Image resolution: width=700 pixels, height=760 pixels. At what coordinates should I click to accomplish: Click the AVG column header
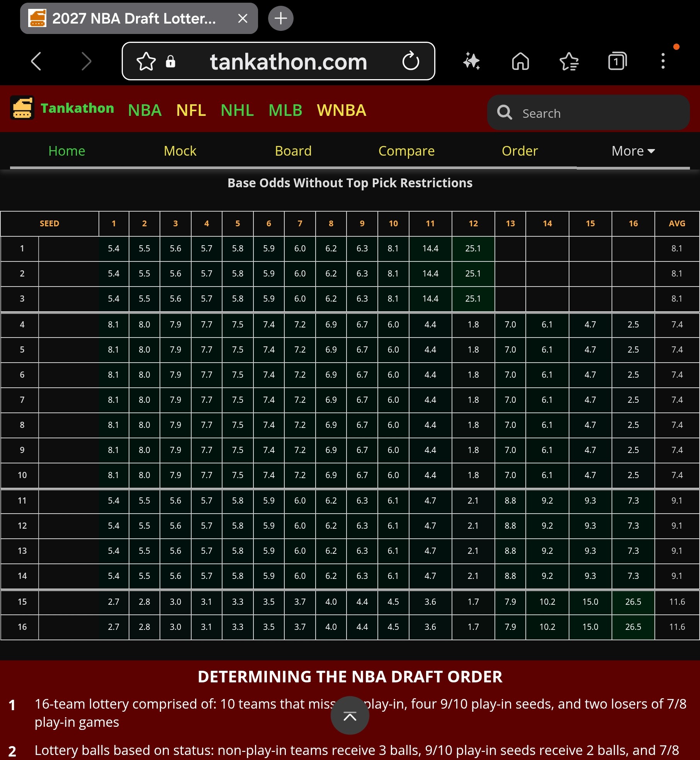pos(677,224)
